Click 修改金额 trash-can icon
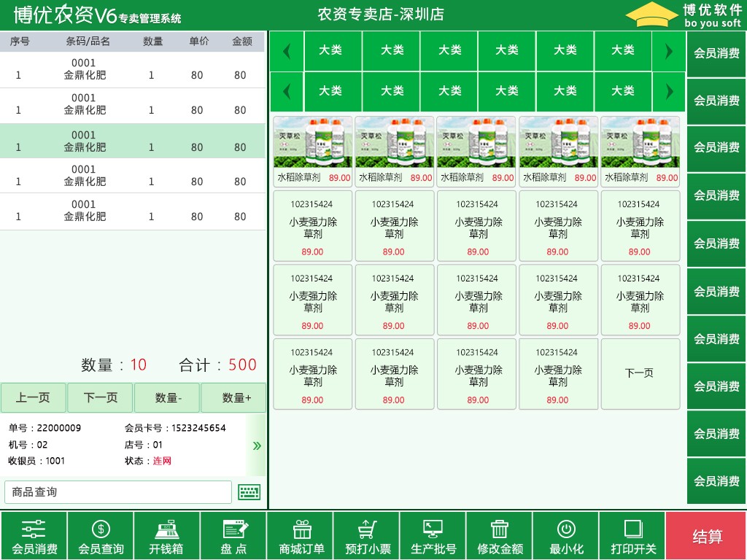The height and width of the screenshot is (560, 747). (x=499, y=529)
